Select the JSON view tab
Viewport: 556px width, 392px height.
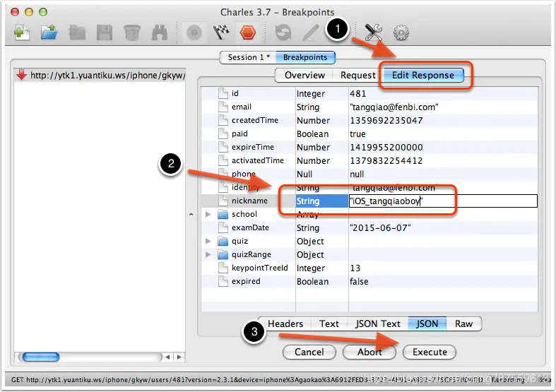427,323
